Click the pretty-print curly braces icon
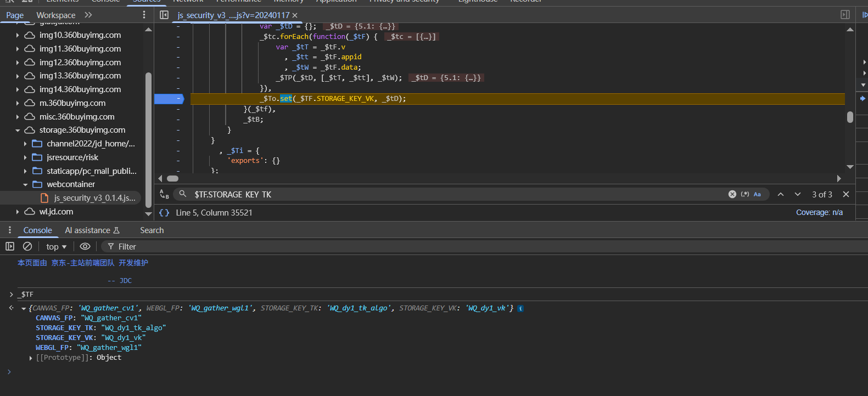Image resolution: width=868 pixels, height=396 pixels. [x=164, y=213]
